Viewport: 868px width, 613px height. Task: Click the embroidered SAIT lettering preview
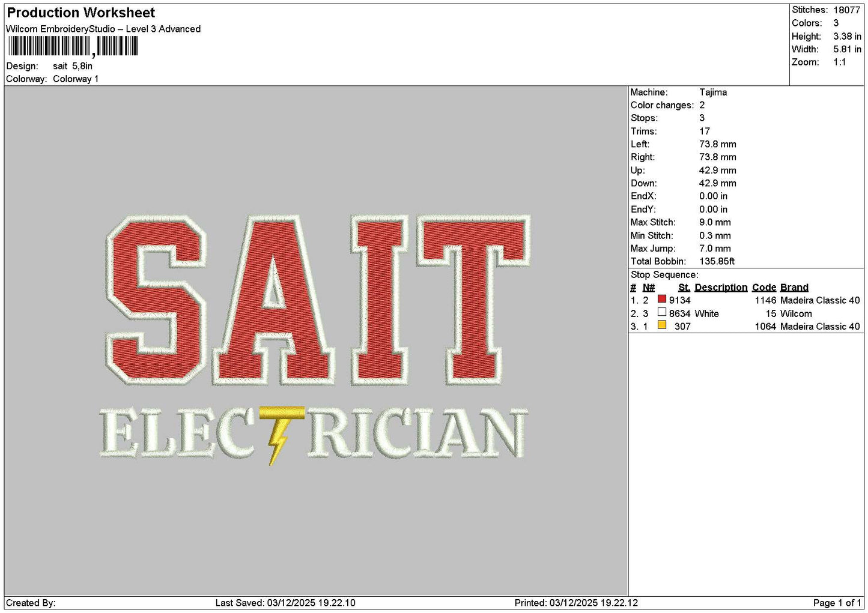[318, 300]
